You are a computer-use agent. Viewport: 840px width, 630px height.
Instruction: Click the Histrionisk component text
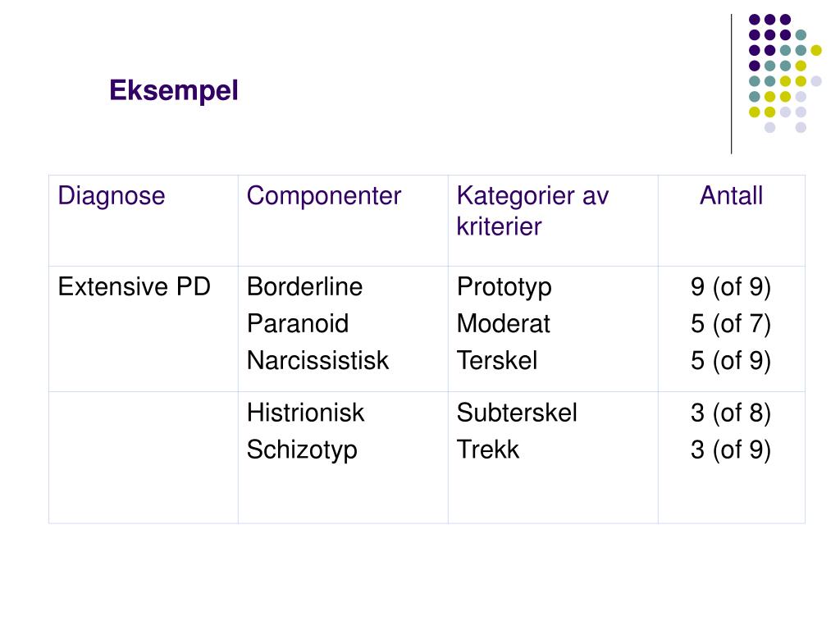pos(305,413)
